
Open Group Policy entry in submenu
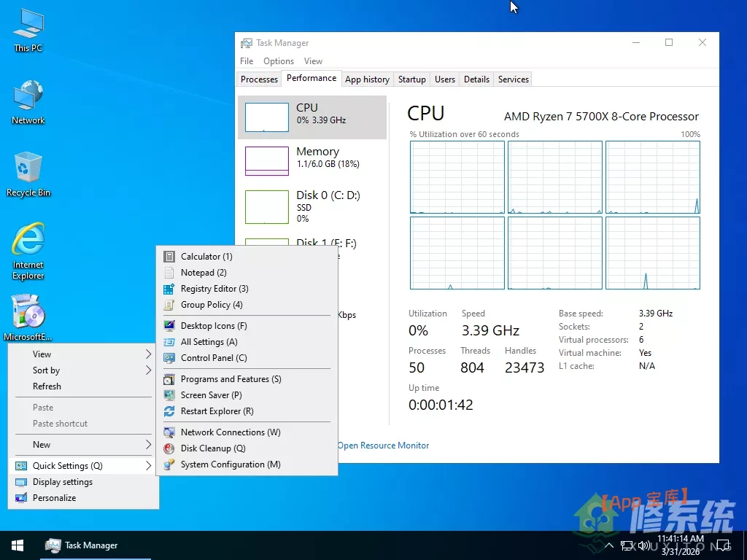212,305
